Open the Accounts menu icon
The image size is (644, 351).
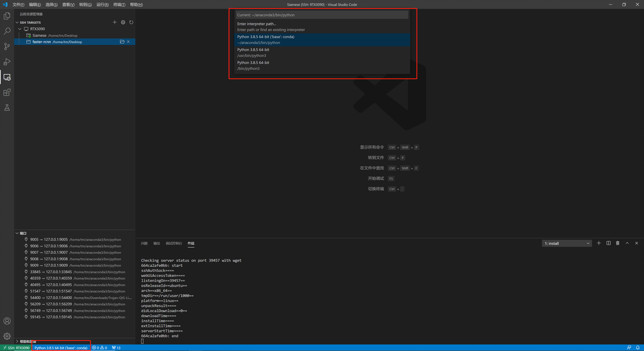[x=7, y=321]
